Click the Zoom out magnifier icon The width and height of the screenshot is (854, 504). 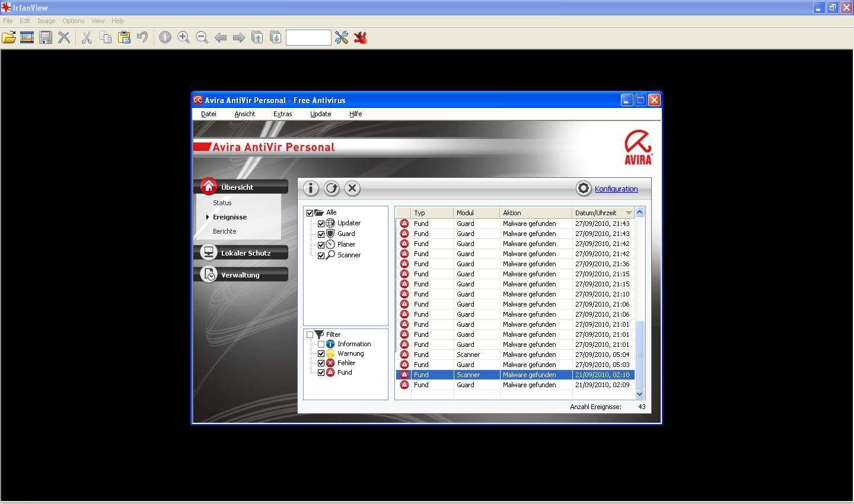pyautogui.click(x=202, y=38)
